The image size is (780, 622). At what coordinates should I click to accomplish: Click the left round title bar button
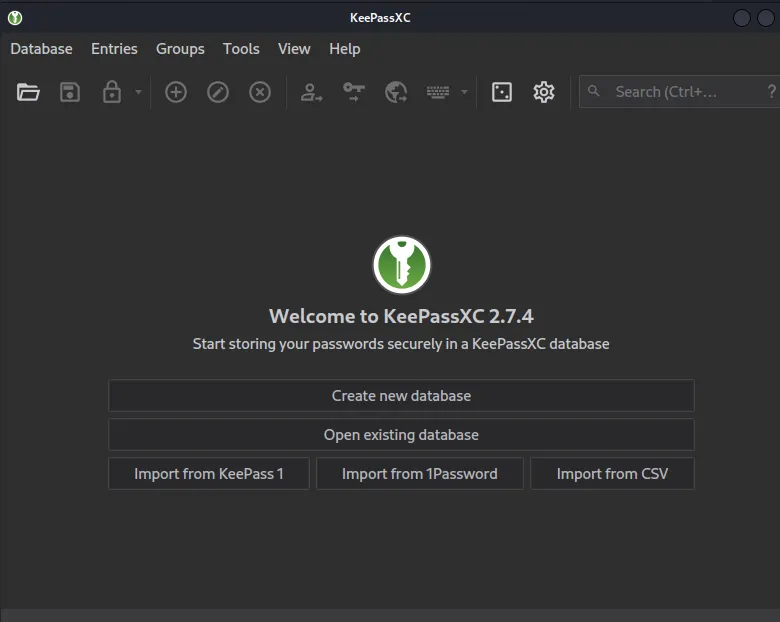[742, 18]
